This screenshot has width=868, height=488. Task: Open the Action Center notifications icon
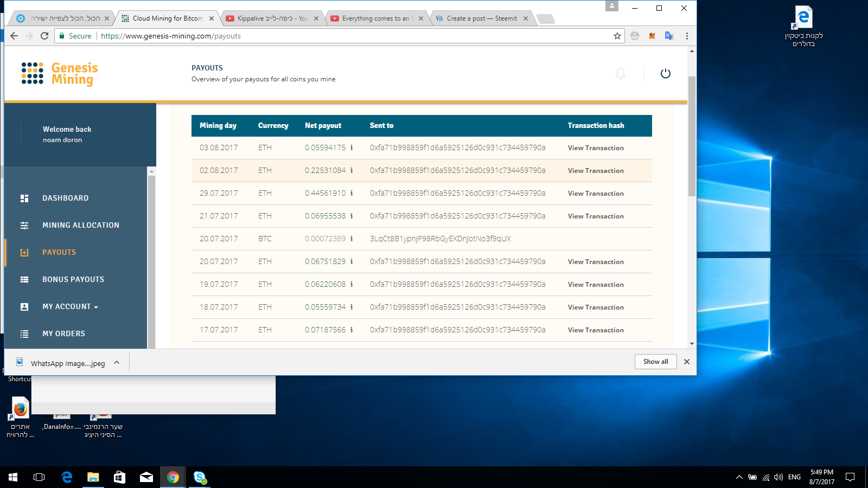(850, 477)
